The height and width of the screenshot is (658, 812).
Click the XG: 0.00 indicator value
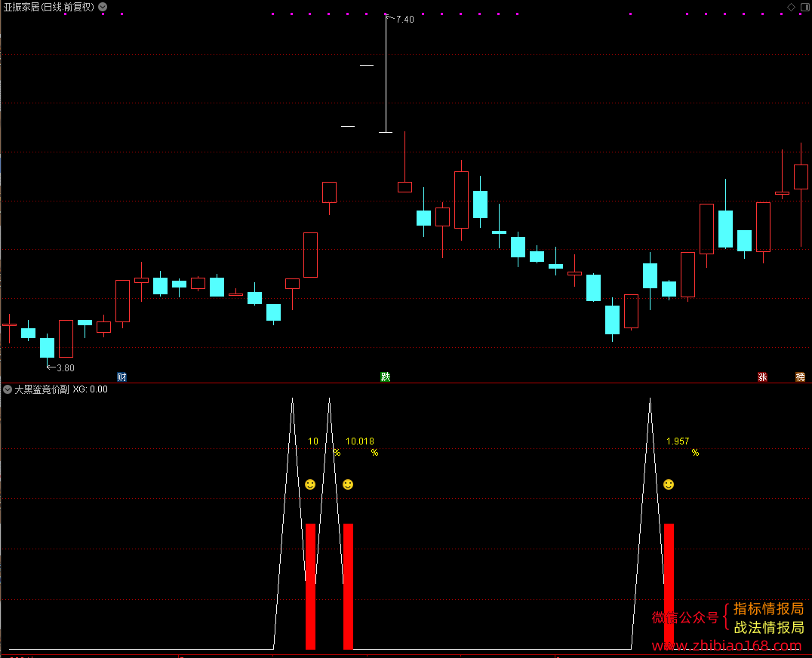pos(90,389)
